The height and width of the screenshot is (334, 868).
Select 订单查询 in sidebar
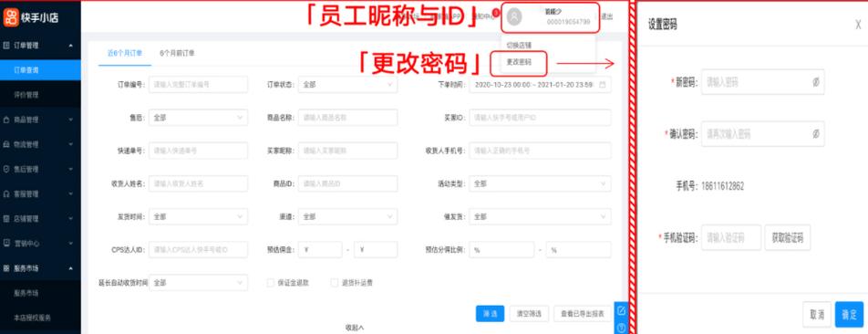(40, 70)
